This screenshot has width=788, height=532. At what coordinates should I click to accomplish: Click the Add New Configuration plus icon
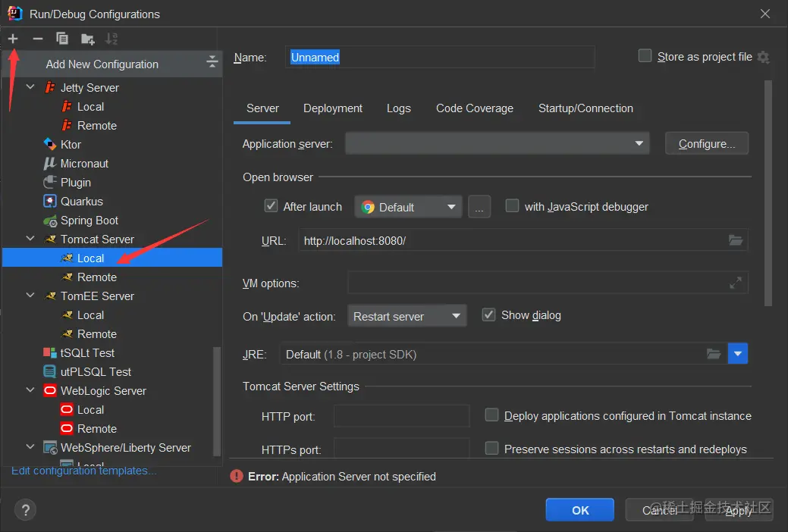13,39
